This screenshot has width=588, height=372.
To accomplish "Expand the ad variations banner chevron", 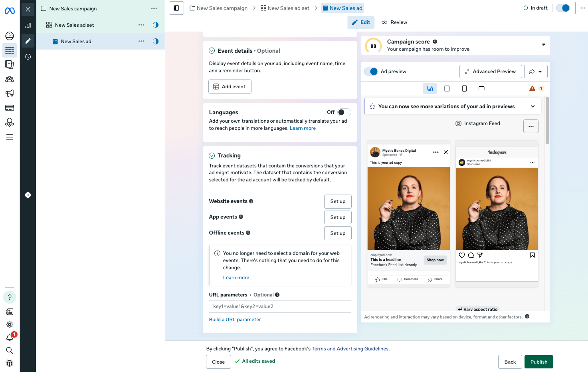I will (x=533, y=106).
